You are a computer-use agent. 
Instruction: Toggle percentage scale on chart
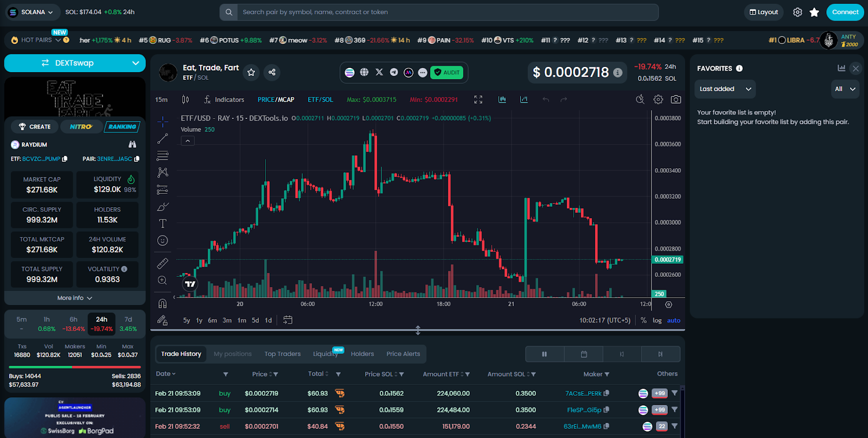643,320
